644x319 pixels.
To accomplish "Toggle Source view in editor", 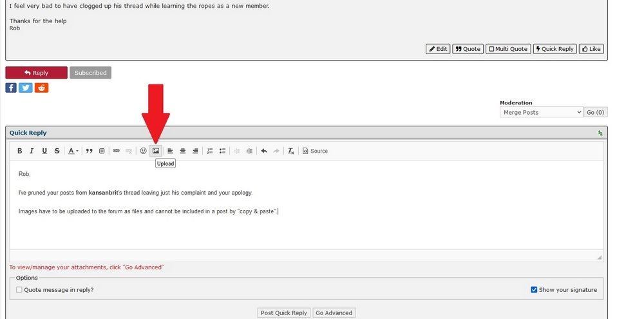I will (315, 151).
